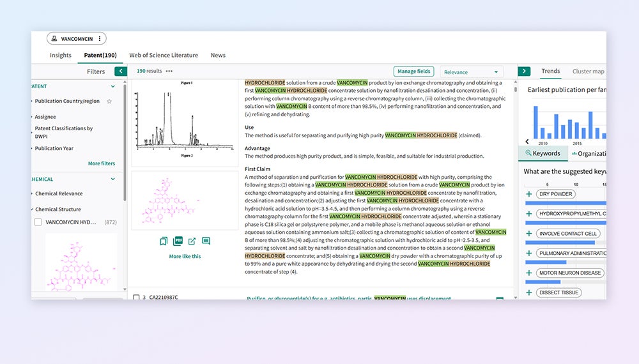Switch to Web of Science Literature tab
Screen dimensions: 639x364
(x=164, y=56)
